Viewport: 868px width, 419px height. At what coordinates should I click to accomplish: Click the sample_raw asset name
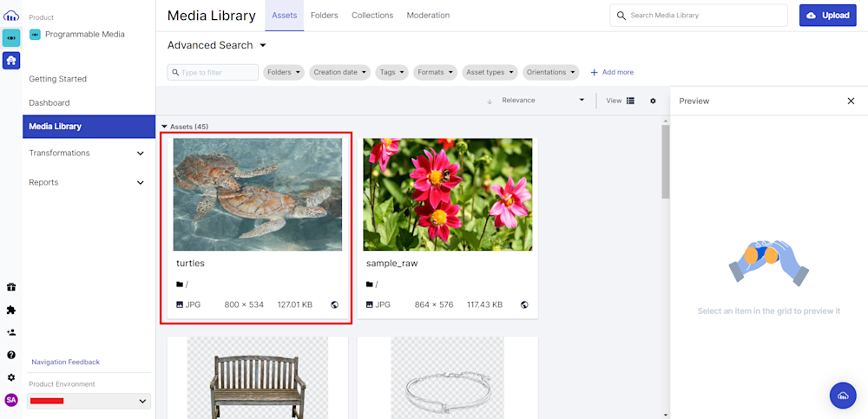coord(392,264)
